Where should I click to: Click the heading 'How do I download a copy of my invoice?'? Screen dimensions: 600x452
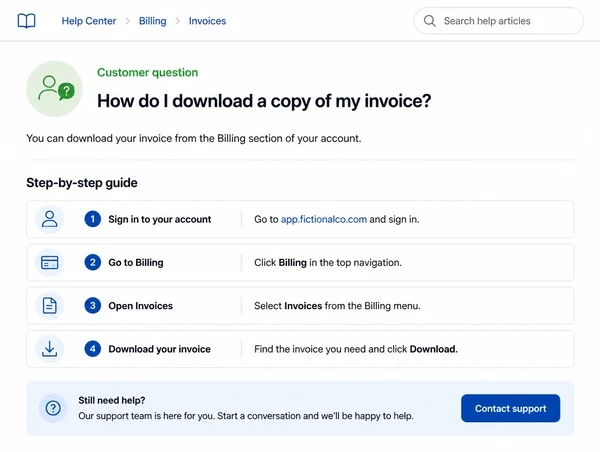click(x=264, y=101)
